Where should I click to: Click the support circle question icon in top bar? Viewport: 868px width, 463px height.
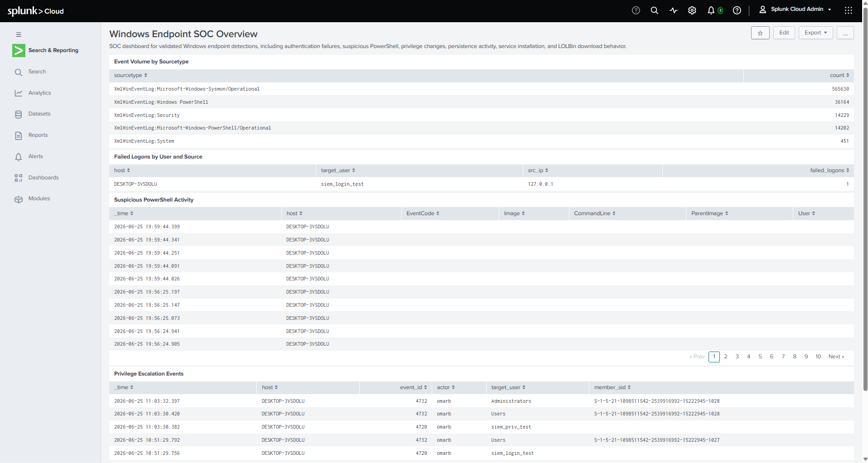tap(636, 10)
